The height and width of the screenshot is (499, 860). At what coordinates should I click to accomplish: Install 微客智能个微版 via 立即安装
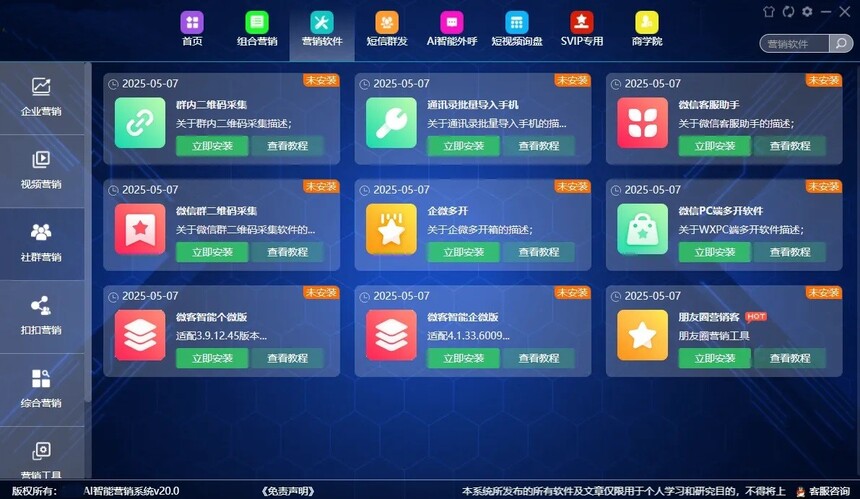[x=212, y=358]
